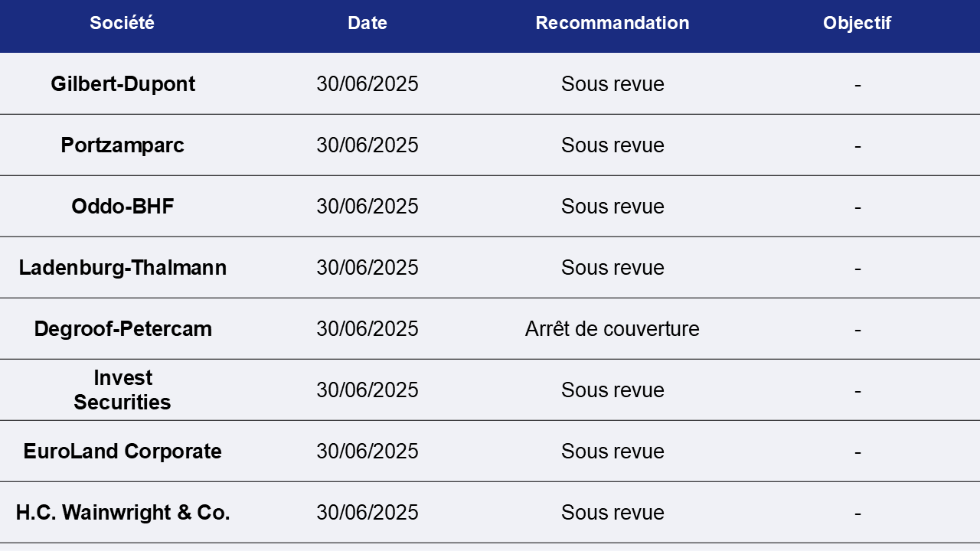
Task: Click the date in the Portzamparc row
Action: click(367, 145)
